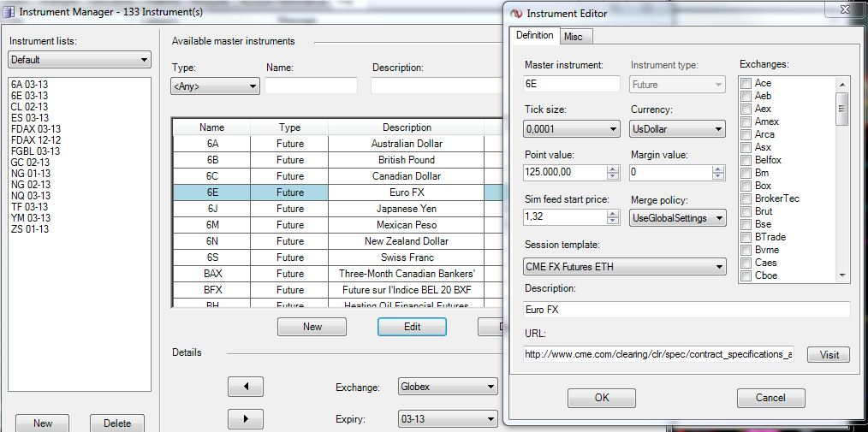Viewport: 868px width, 432px height.
Task: Click the right arrow button in Details
Action: tap(245, 418)
